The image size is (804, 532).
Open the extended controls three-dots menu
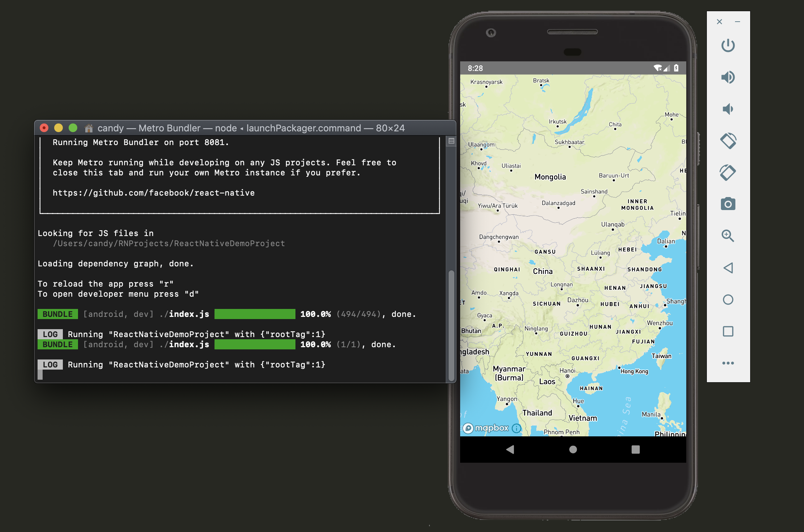(728, 363)
